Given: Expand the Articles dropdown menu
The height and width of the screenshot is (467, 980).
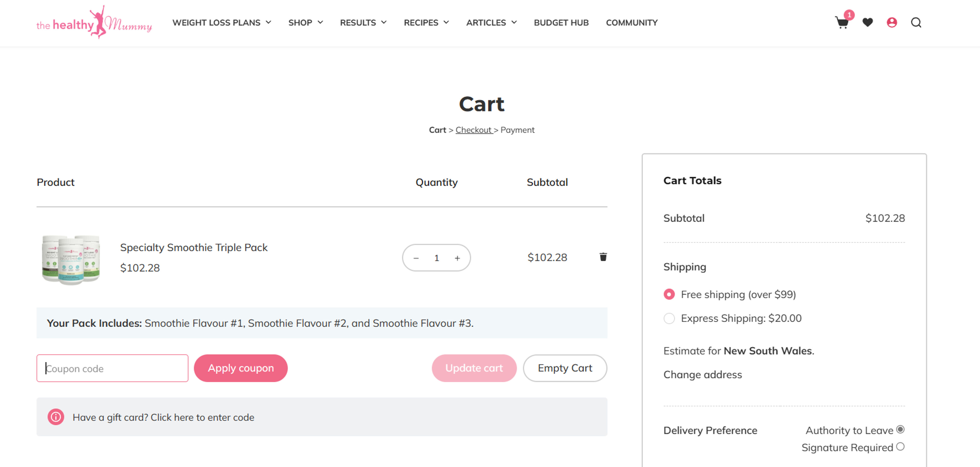Looking at the screenshot, I should click(x=492, y=22).
